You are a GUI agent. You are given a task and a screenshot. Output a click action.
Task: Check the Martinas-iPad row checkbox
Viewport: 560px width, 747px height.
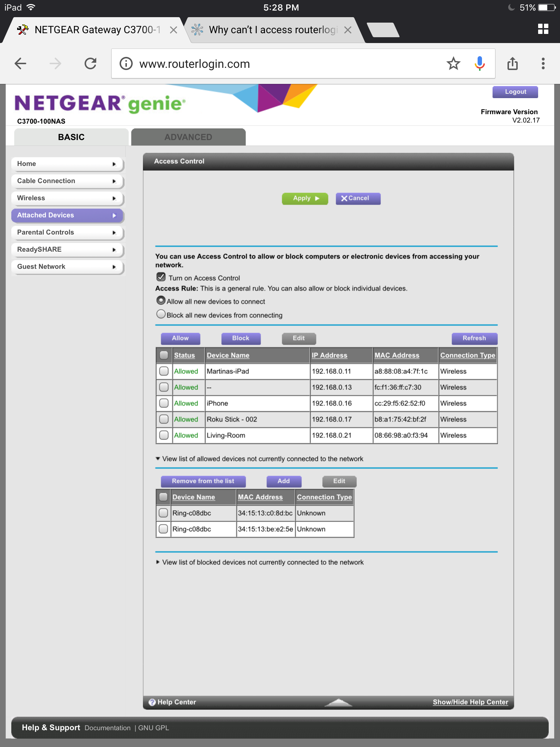click(x=164, y=371)
